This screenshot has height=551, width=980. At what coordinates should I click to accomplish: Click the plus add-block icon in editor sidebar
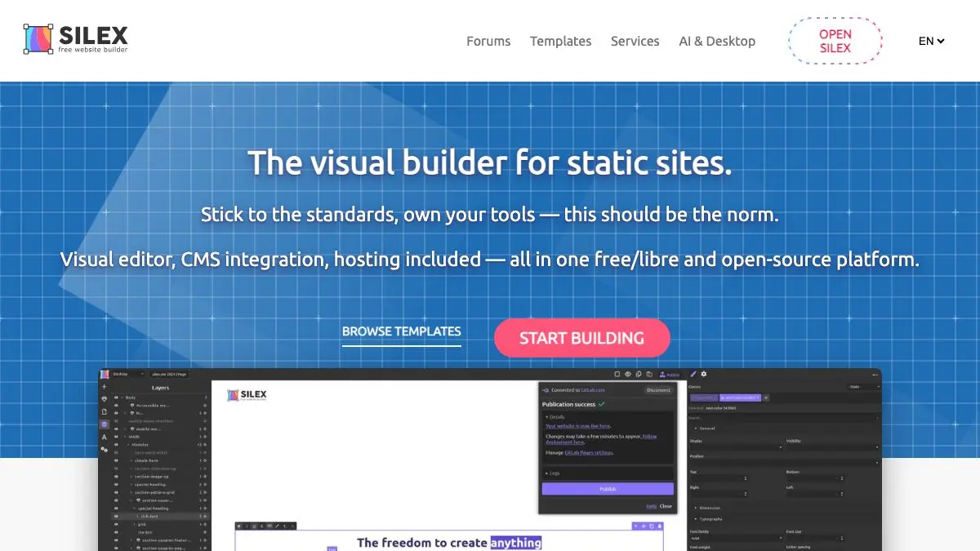pos(104,387)
